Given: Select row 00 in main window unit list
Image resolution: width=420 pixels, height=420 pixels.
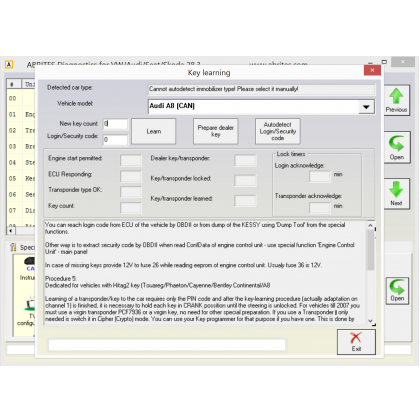Looking at the screenshot, I should [21, 98].
